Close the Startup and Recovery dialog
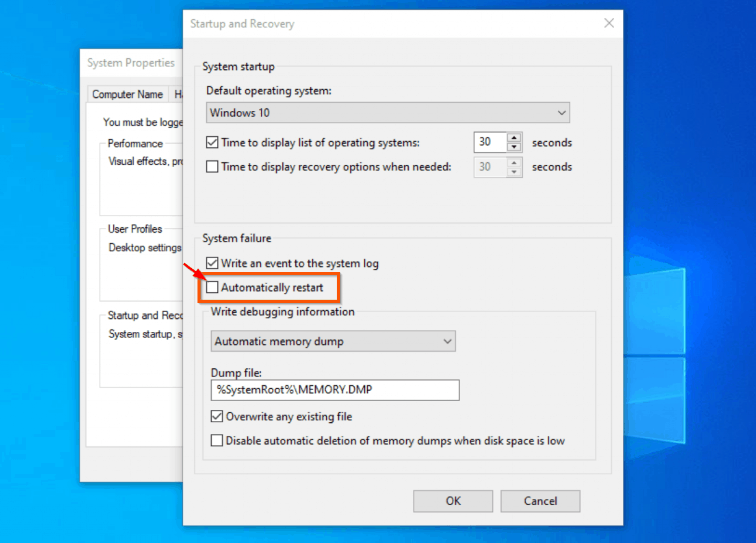 (609, 23)
